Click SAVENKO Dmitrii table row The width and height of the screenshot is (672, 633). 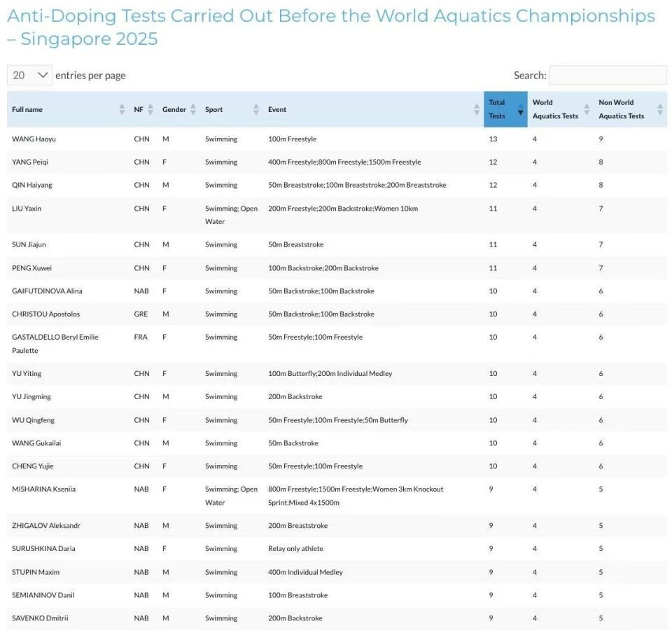click(x=337, y=618)
